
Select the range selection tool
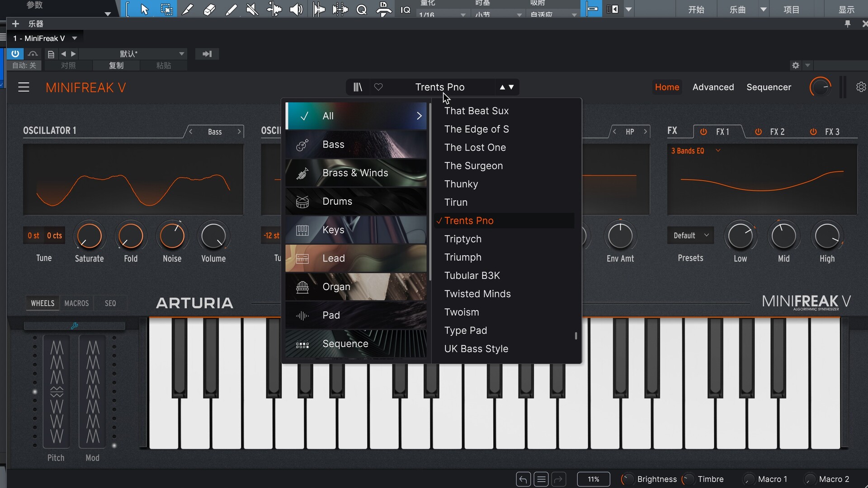point(166,9)
